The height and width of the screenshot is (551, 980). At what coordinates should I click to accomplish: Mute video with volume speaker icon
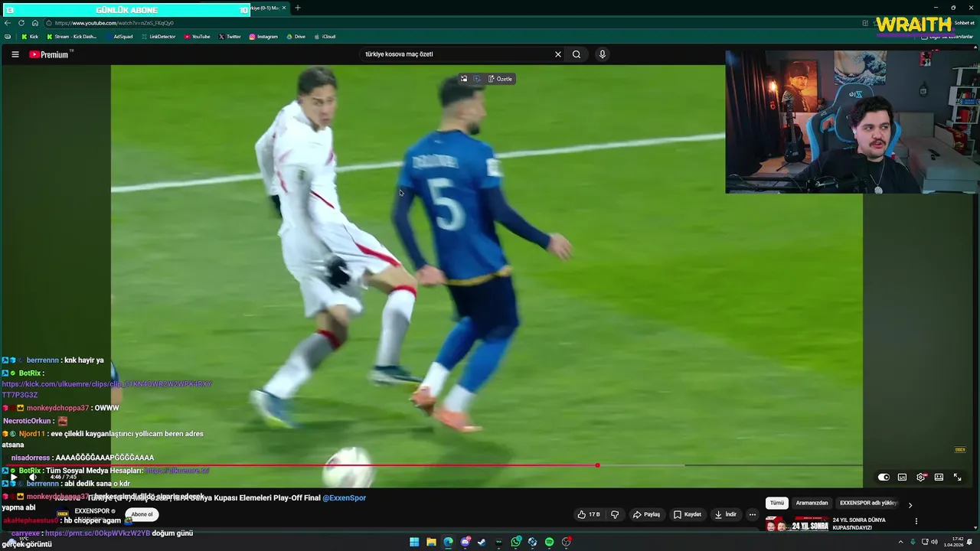point(32,477)
